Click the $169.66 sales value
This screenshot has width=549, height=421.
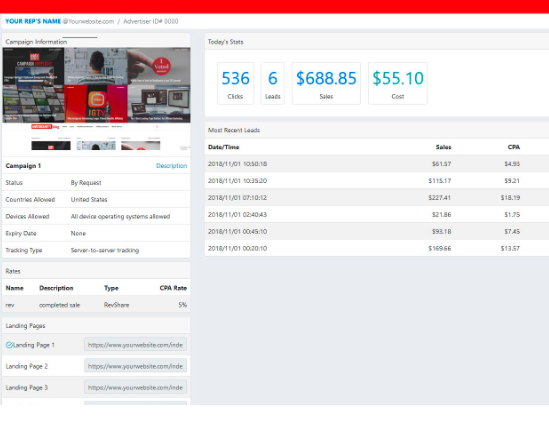tap(439, 248)
